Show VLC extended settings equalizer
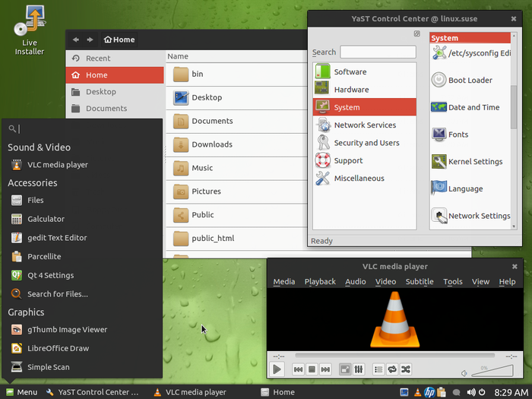 358,369
